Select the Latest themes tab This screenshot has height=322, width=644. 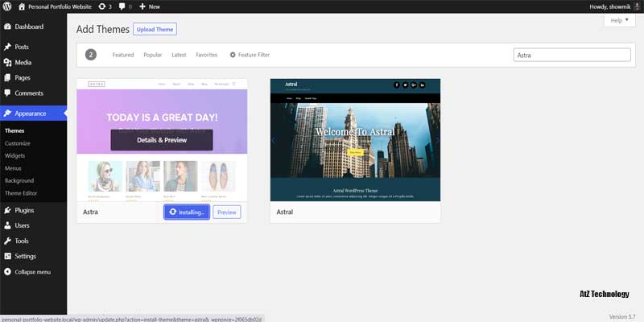[x=179, y=55]
